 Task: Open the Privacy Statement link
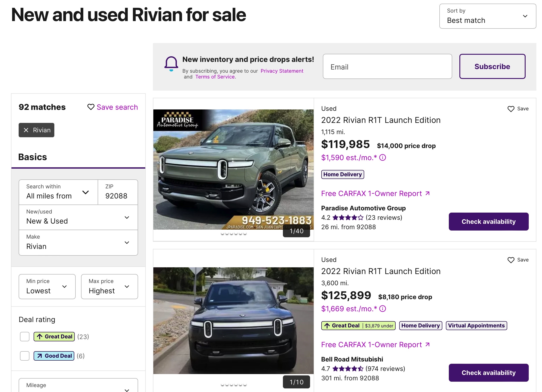pyautogui.click(x=282, y=71)
